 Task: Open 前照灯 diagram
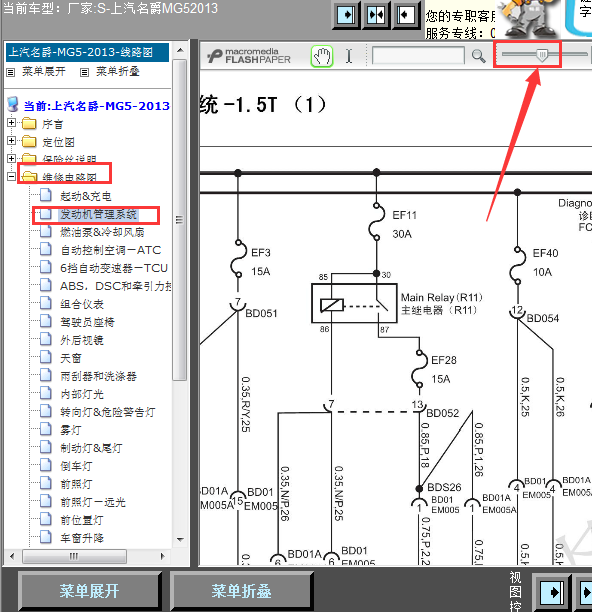[76, 484]
